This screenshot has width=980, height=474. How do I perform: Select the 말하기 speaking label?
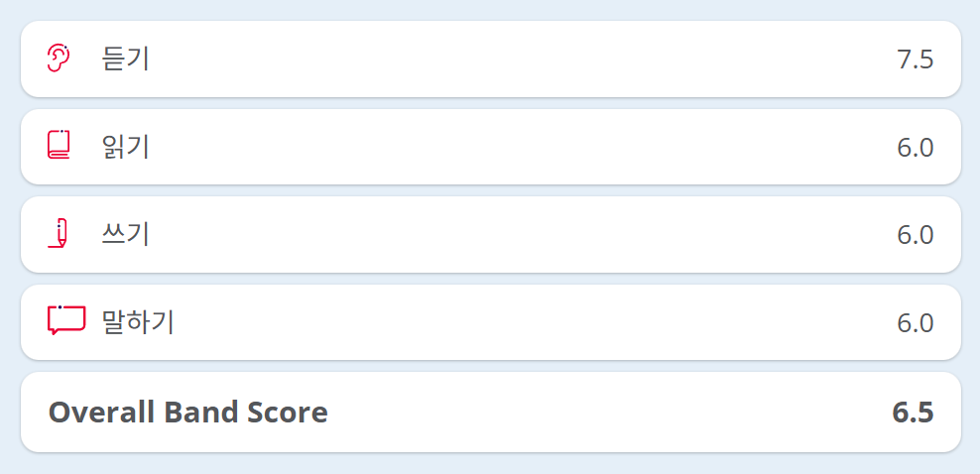point(138,322)
